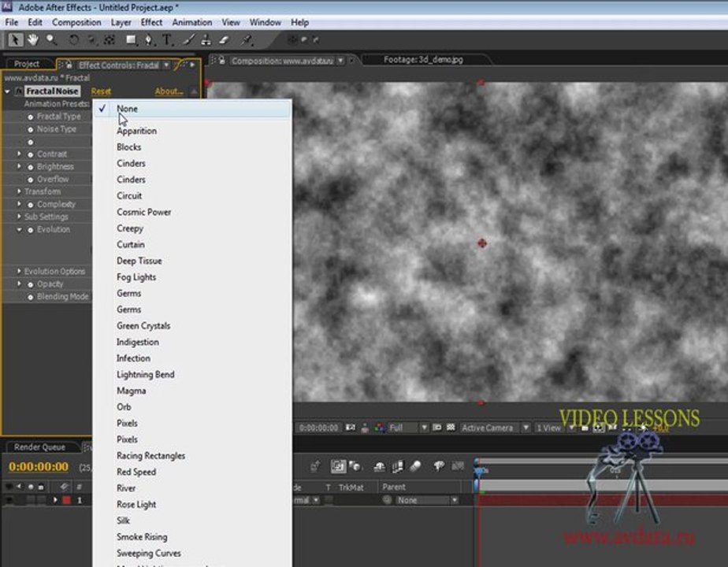Screen dimensions: 728x567
Task: Expand the Sub Settings group
Action: [x=19, y=217]
